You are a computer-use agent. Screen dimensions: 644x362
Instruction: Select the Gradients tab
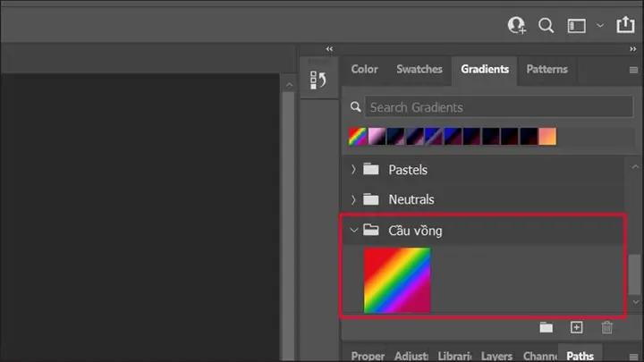[x=485, y=69]
